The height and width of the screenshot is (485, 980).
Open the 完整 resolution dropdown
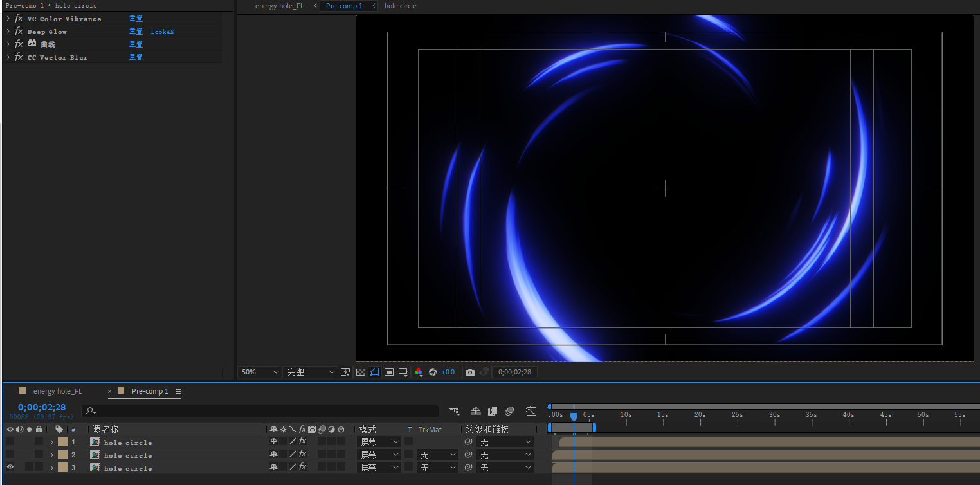[x=311, y=372]
